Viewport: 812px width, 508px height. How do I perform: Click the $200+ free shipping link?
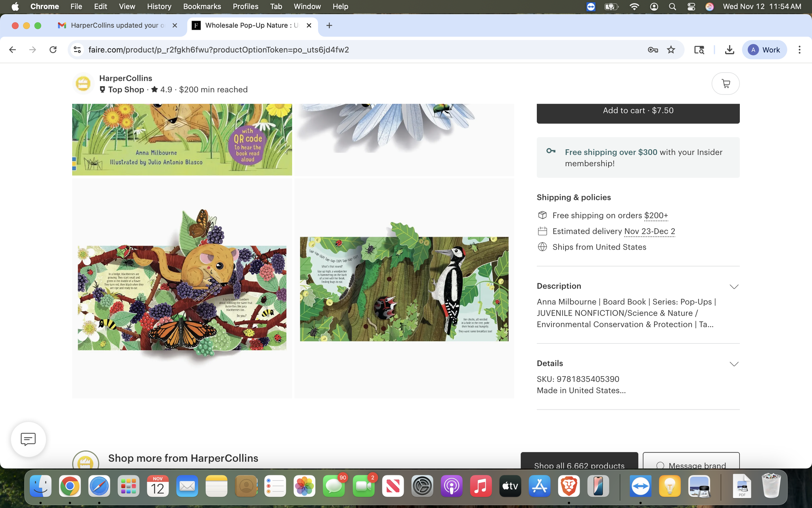tap(656, 216)
